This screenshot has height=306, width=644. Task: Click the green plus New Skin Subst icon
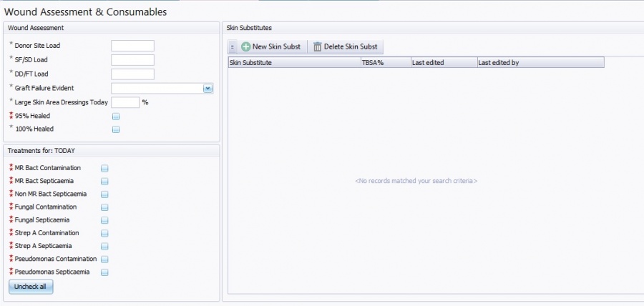pos(246,46)
